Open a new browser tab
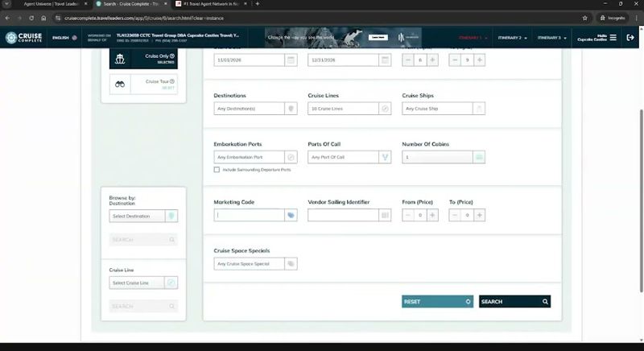This screenshot has height=351, width=644. tap(258, 4)
